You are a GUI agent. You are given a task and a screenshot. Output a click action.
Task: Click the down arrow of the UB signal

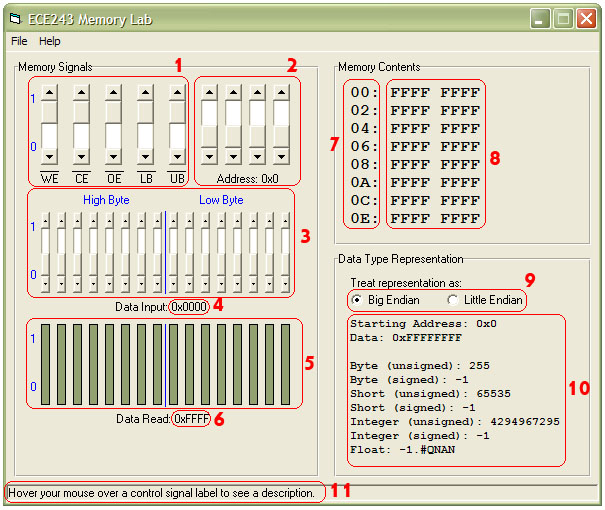[177, 157]
